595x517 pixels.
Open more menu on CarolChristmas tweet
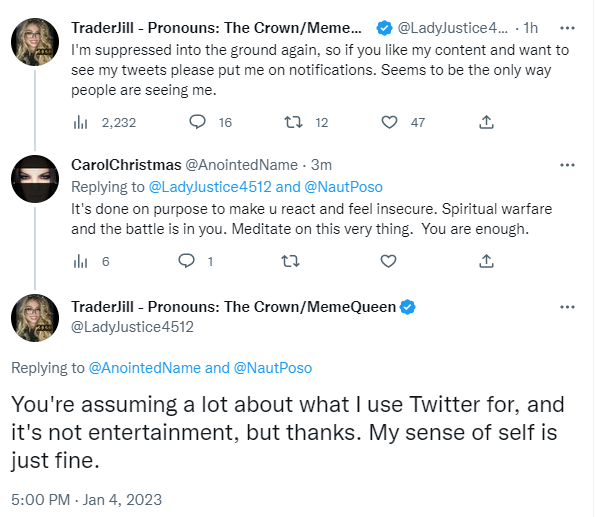tap(567, 165)
